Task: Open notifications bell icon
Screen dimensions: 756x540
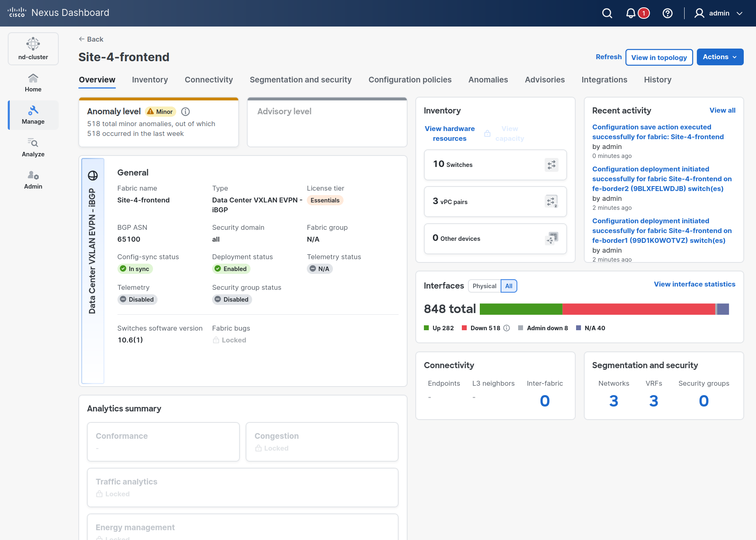Action: tap(631, 13)
